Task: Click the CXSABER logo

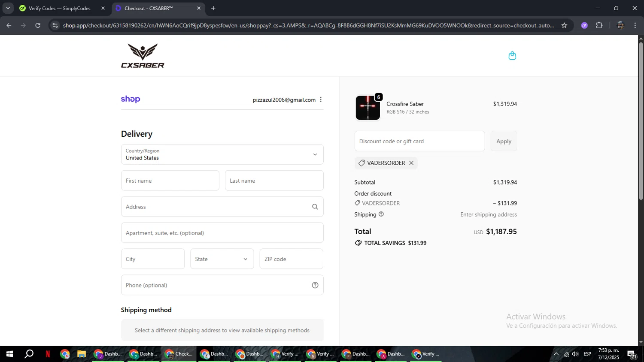Action: [143, 56]
